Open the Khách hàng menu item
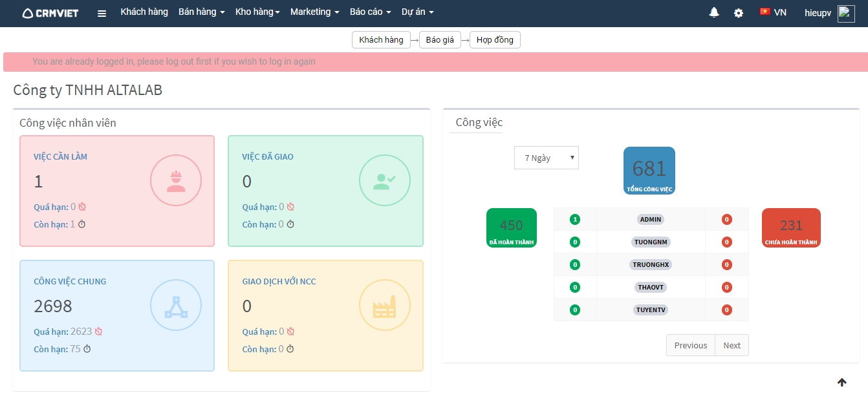The width and height of the screenshot is (868, 402). point(144,12)
